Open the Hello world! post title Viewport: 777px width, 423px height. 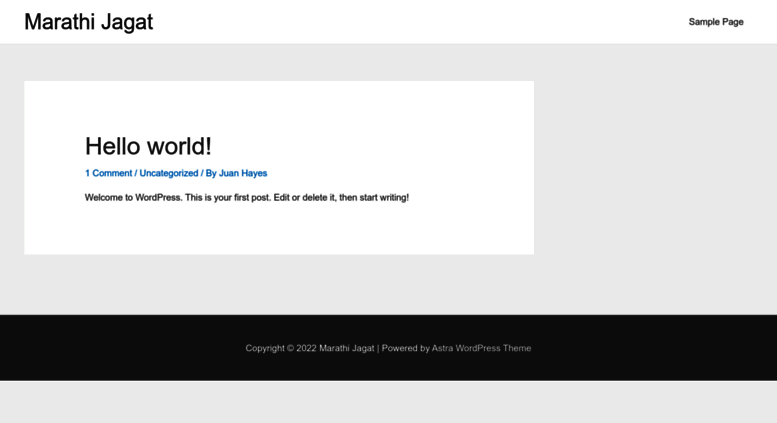148,146
